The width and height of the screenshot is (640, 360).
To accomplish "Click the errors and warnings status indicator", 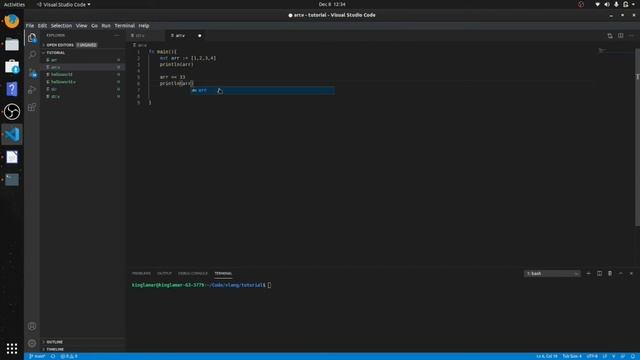I will 69,356.
